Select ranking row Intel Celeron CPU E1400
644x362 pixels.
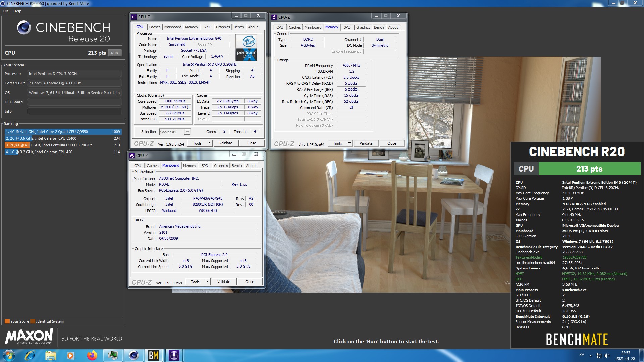(63, 138)
